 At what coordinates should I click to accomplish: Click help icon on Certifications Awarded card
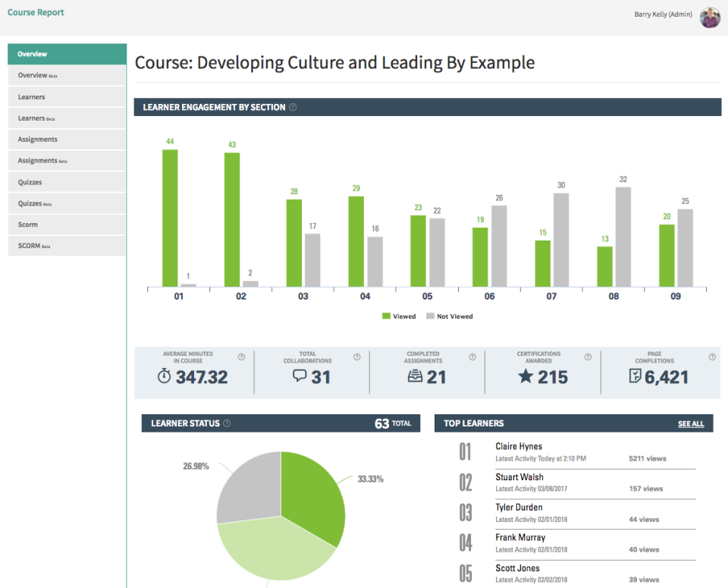588,357
